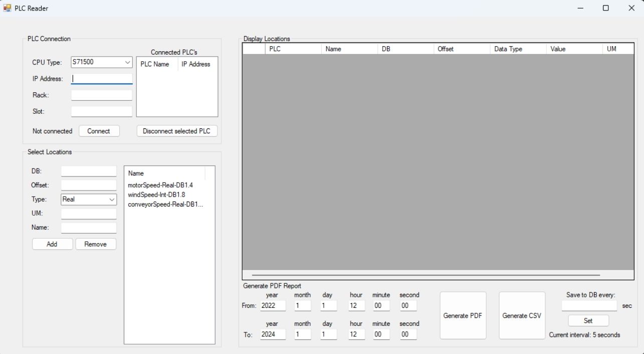Viewport: 644px width, 354px height.
Task: Click the PLC column header in Display Locations
Action: [293, 49]
